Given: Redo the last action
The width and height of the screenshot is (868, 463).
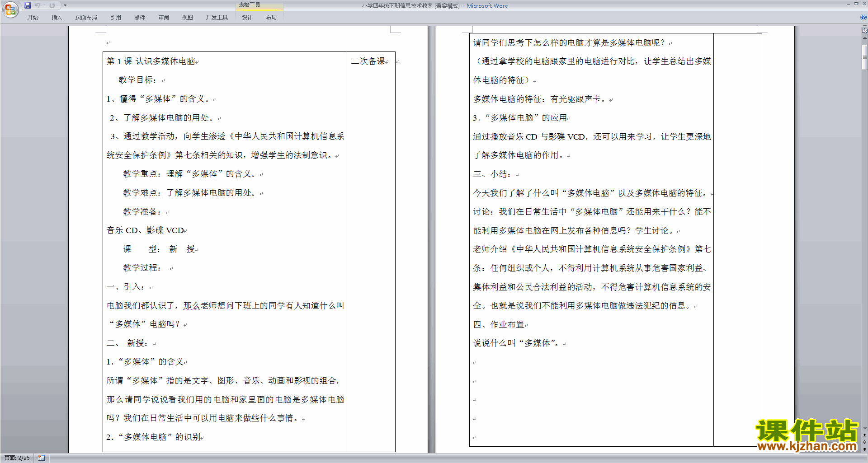Looking at the screenshot, I should pos(52,5).
